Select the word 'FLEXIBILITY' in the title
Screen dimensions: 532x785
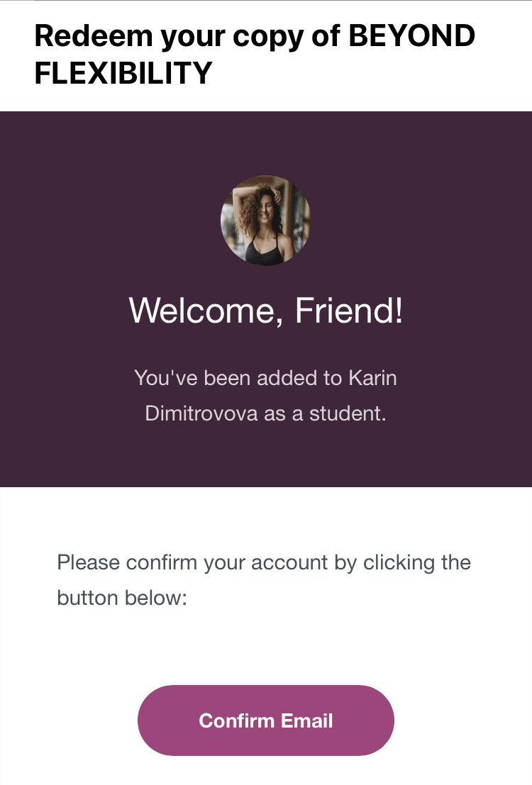[123, 73]
